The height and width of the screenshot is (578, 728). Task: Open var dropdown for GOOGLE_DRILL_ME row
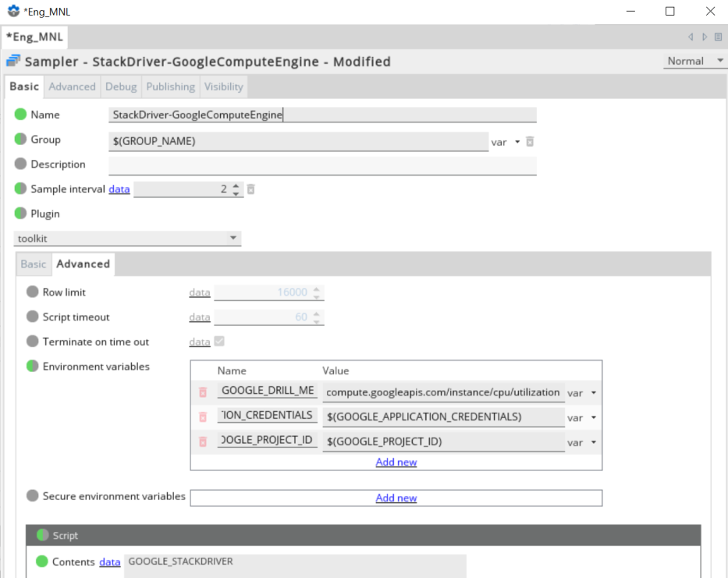[593, 393]
